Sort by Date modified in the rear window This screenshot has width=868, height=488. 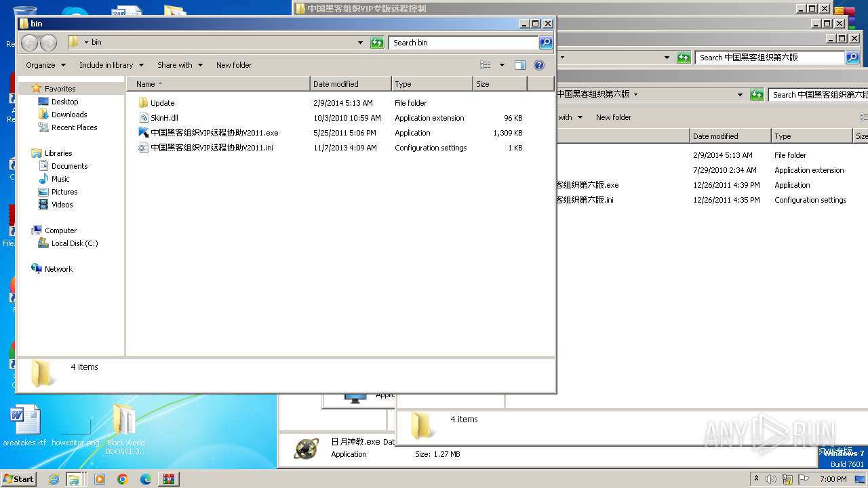click(x=730, y=136)
